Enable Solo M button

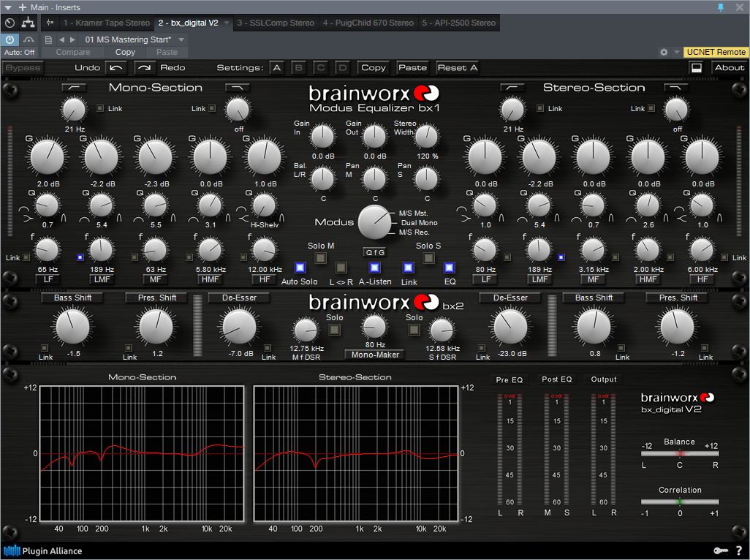pyautogui.click(x=320, y=258)
